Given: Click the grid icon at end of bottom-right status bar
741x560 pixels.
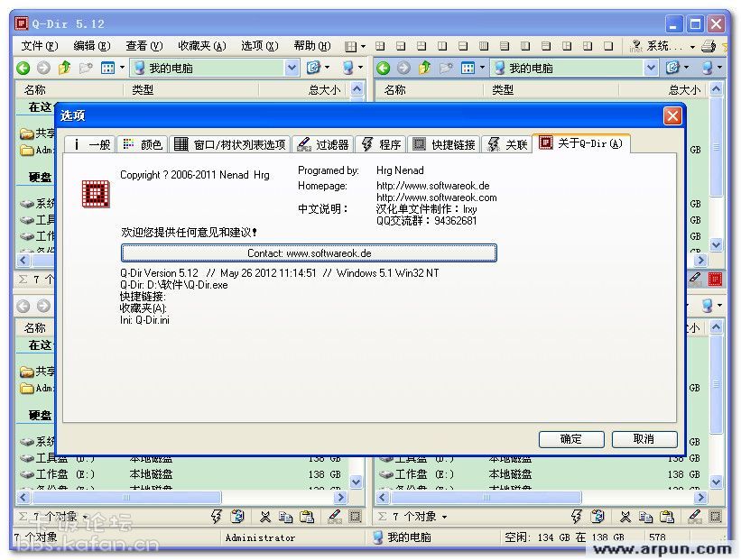Looking at the screenshot, I should click(x=716, y=517).
